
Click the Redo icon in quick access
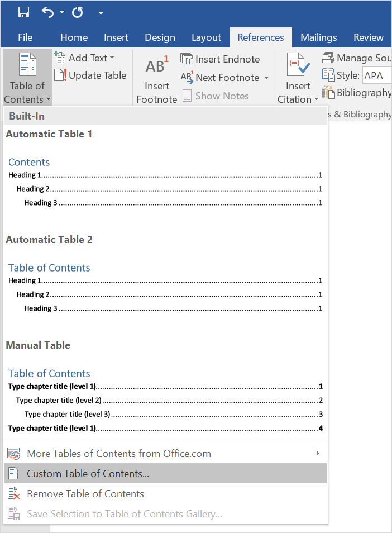point(77,12)
